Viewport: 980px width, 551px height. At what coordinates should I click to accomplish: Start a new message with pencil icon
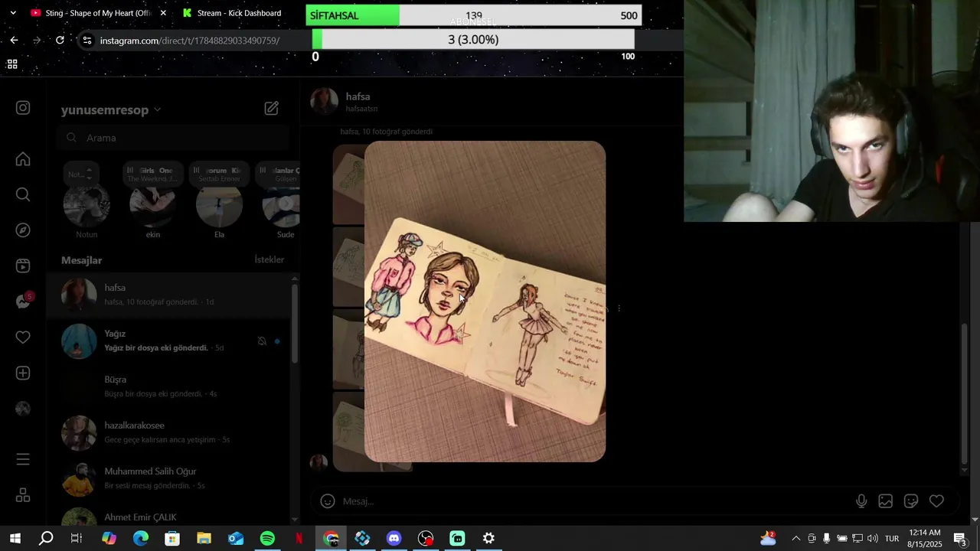pyautogui.click(x=272, y=109)
